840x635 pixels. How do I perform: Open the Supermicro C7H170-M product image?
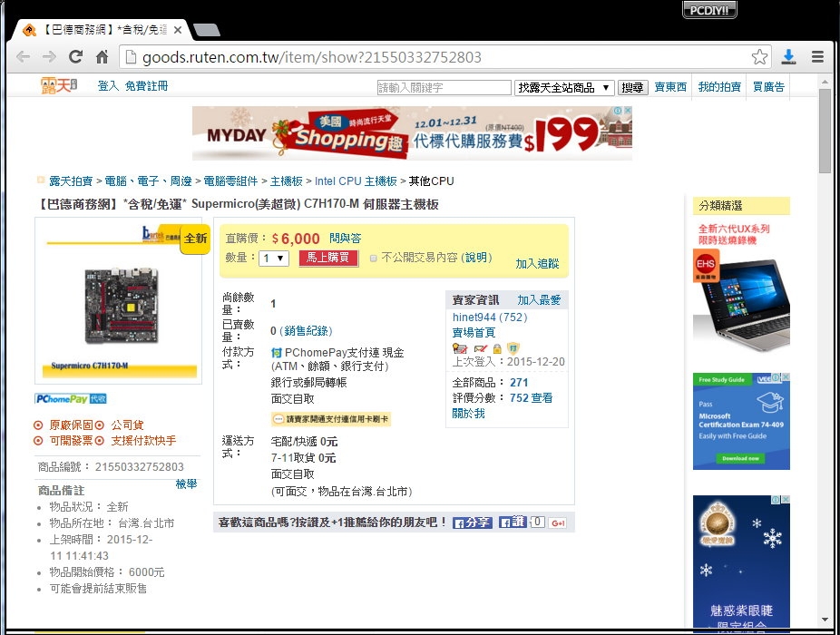click(119, 300)
